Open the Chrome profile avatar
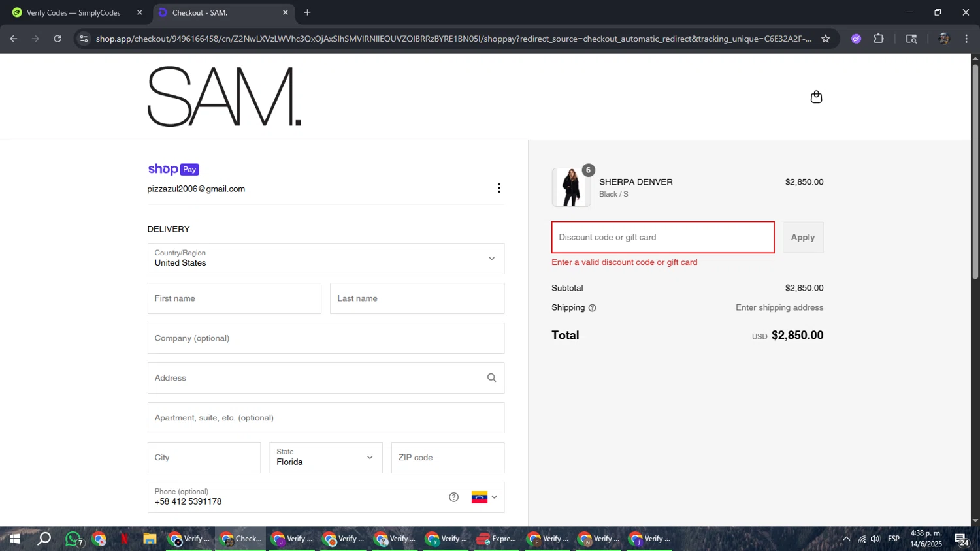The height and width of the screenshot is (551, 980). click(x=943, y=39)
